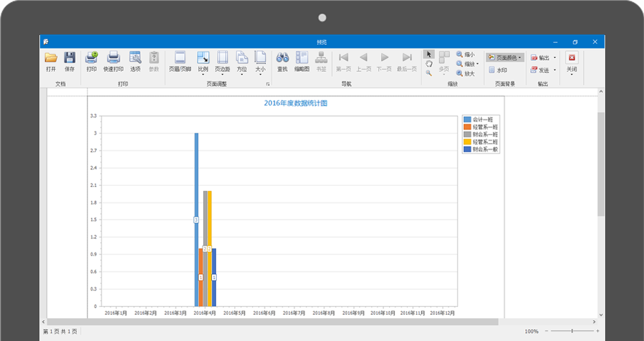Open the 多页 multiple pages dropdown
Screen dimensions: 644x341
(444, 63)
